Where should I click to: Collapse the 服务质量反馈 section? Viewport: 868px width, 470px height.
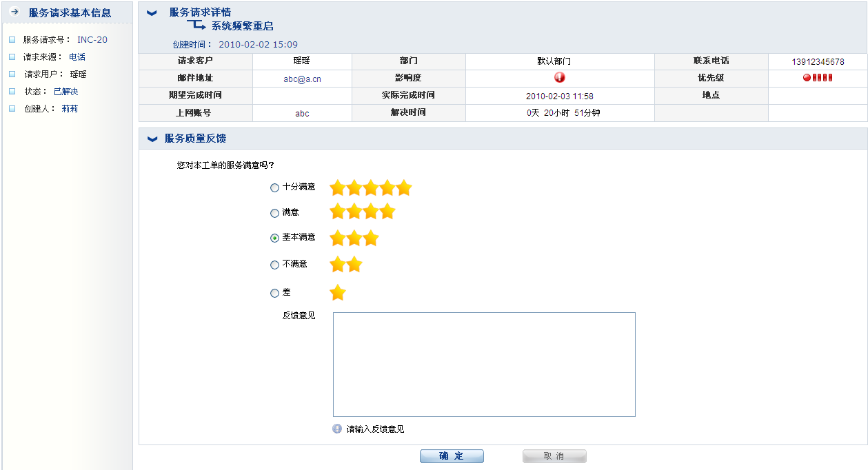(152, 139)
